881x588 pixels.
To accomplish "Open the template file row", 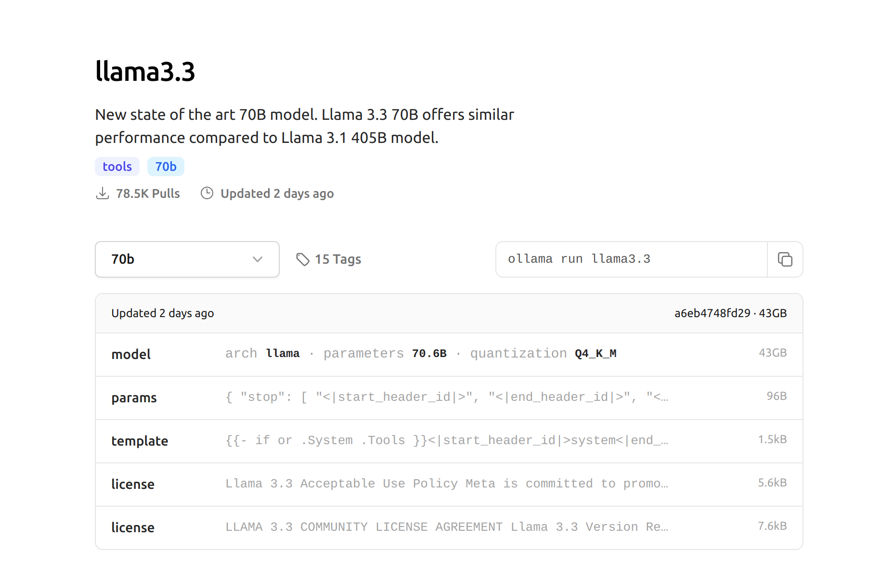I will [x=140, y=441].
